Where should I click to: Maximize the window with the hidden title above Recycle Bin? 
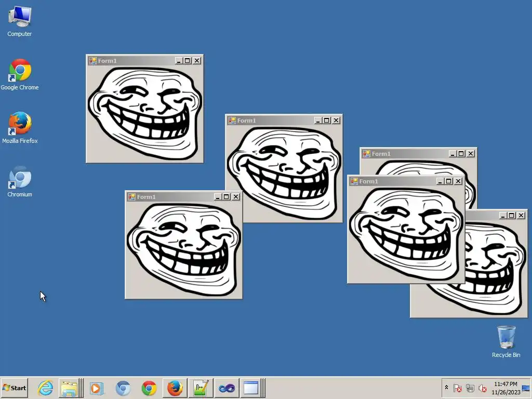tap(512, 216)
